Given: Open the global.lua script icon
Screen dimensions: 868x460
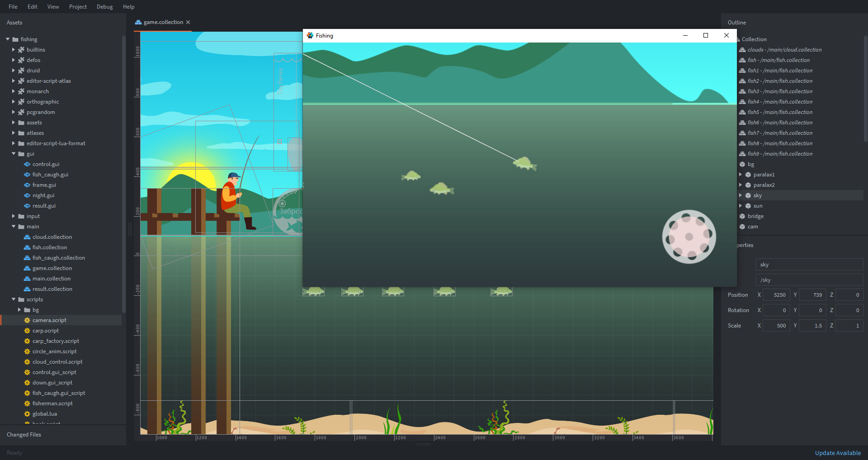Looking at the screenshot, I should coord(27,413).
